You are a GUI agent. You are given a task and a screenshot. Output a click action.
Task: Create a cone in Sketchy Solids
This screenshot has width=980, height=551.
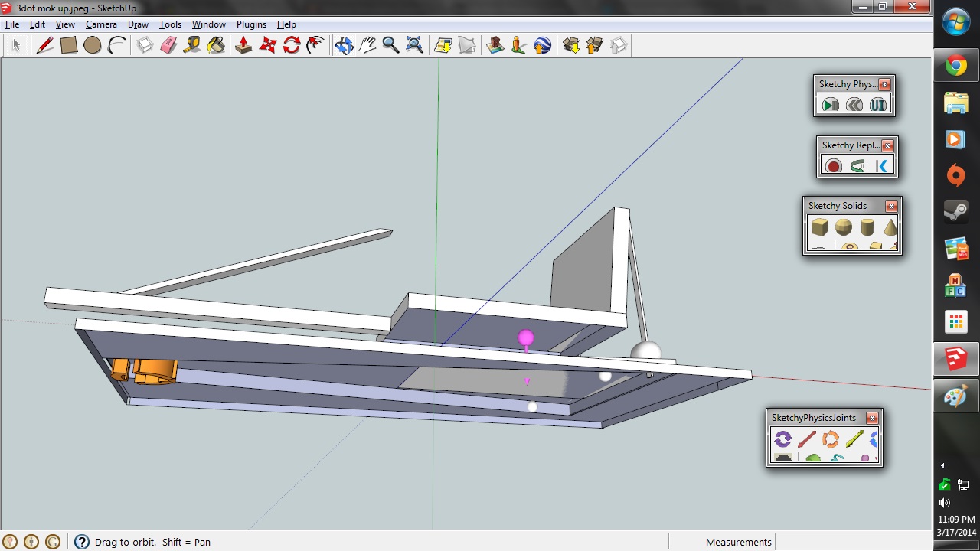tap(890, 227)
